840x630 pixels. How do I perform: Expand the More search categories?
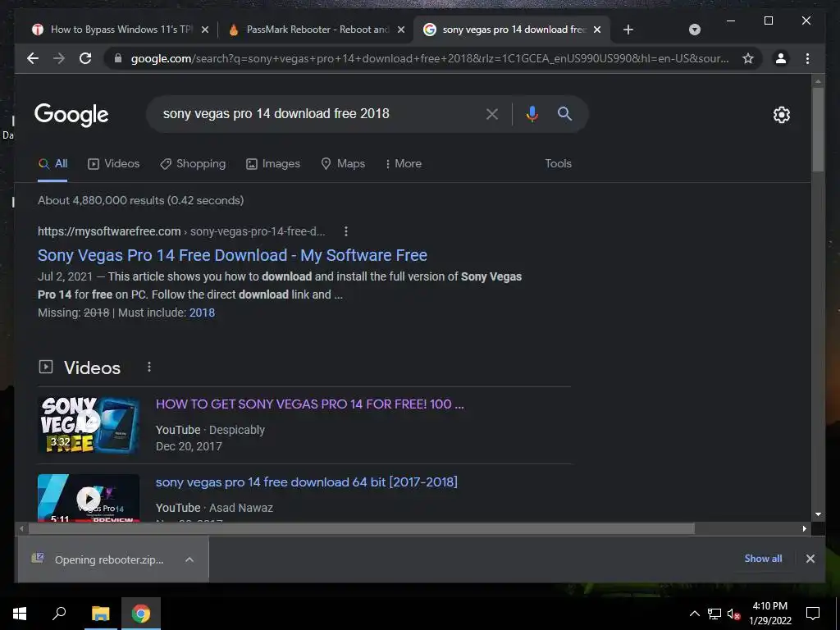click(404, 164)
